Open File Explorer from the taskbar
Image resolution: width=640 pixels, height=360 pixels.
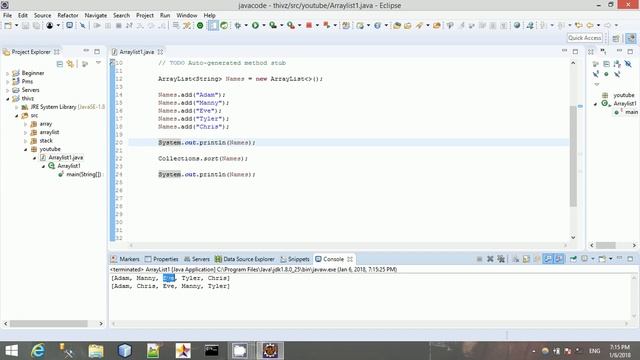96,351
